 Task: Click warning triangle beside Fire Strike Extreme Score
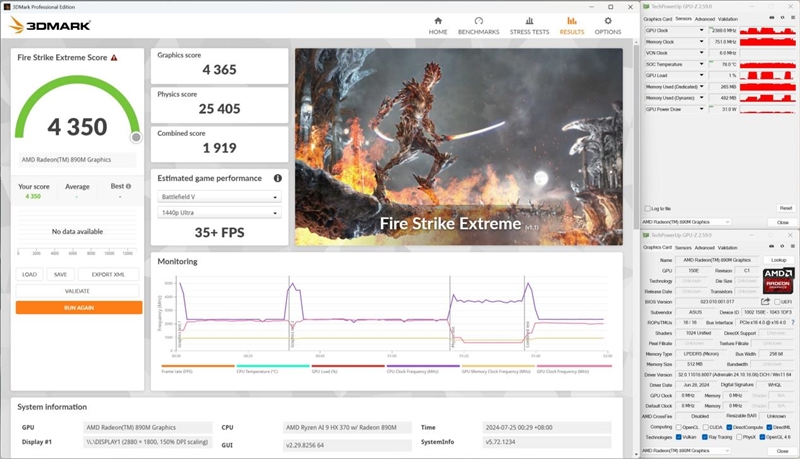click(x=114, y=58)
